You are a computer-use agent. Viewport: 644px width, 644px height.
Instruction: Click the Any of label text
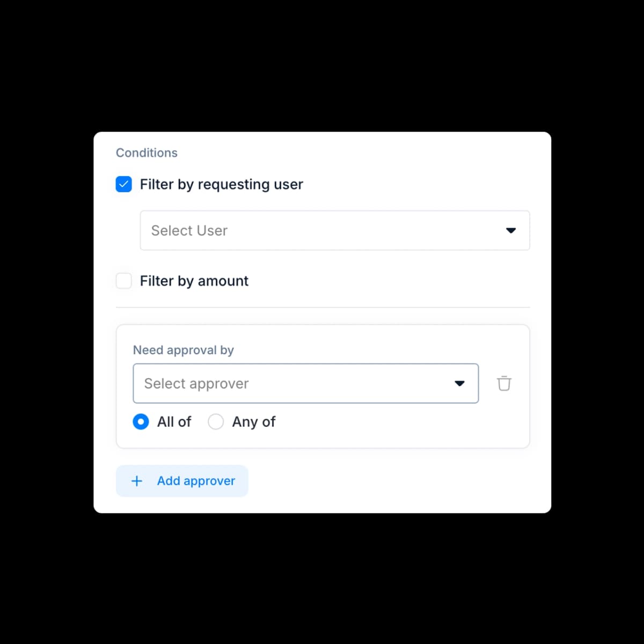253,422
